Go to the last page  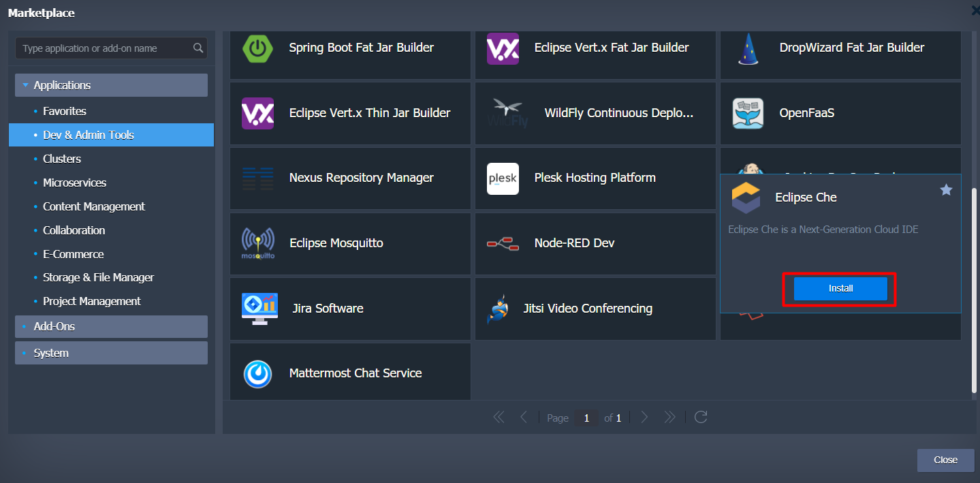click(x=669, y=417)
